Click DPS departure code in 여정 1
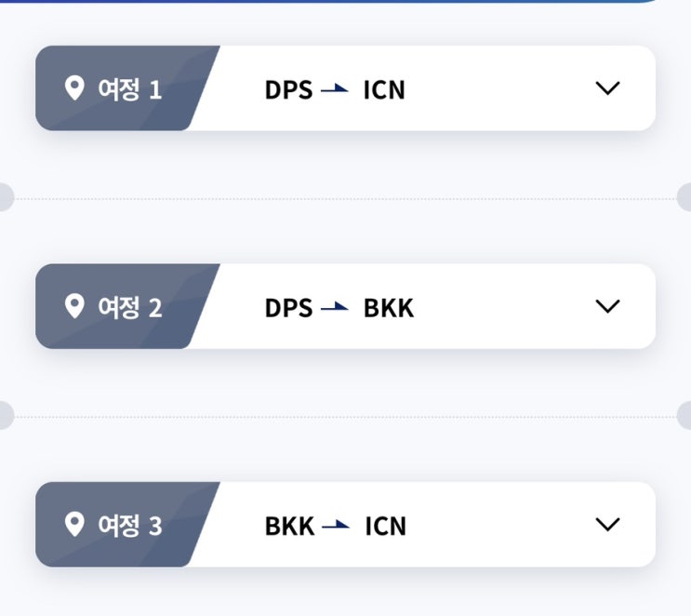The image size is (691, 616). (x=288, y=90)
